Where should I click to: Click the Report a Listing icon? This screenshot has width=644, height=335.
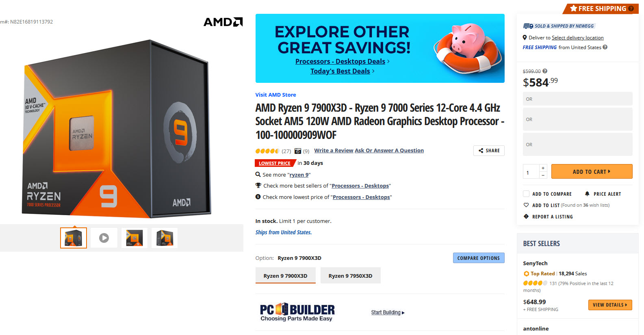526,216
